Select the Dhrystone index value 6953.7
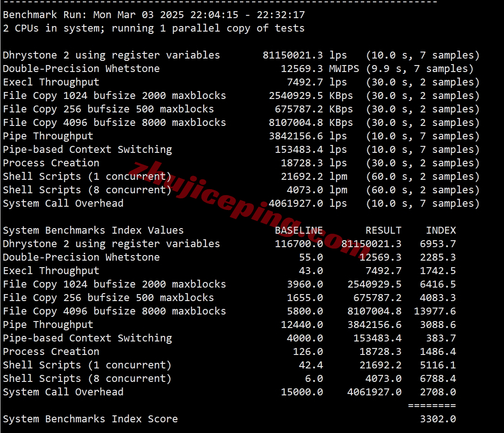The width and height of the screenshot is (504, 433). [x=438, y=244]
